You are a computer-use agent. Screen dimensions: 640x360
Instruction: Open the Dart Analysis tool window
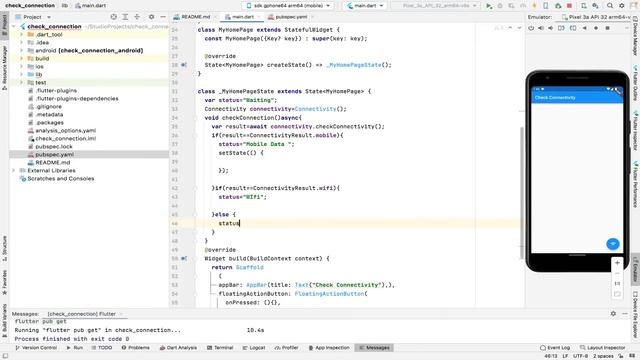178,348
